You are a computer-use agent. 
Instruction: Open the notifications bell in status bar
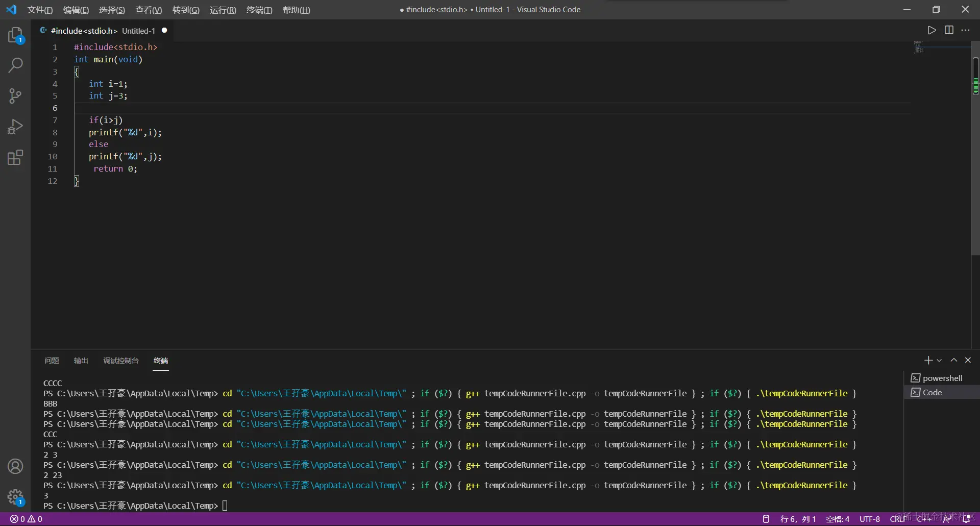[966, 519]
